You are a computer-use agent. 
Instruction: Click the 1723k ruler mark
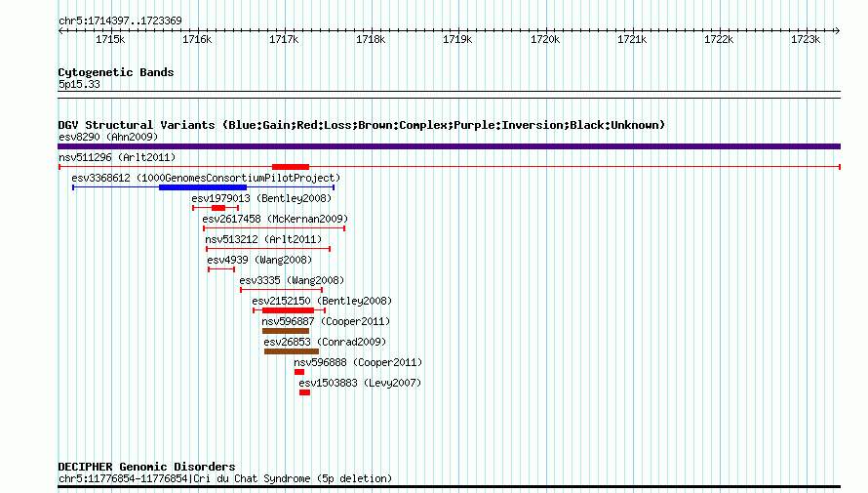click(x=806, y=39)
